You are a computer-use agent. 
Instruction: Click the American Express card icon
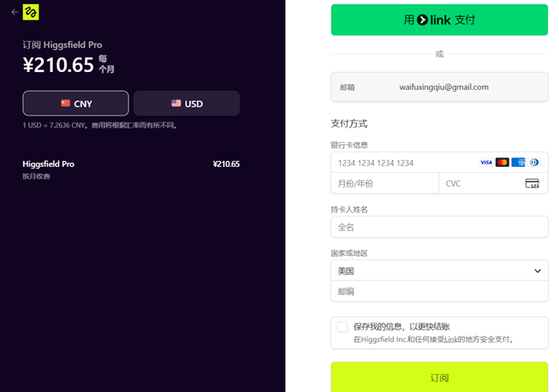pyautogui.click(x=518, y=163)
